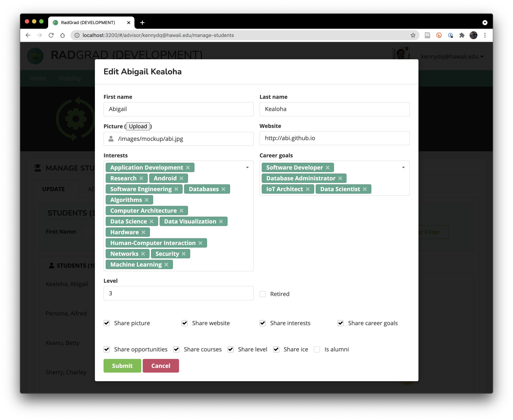Toggle the Retired checkbox

tap(263, 294)
